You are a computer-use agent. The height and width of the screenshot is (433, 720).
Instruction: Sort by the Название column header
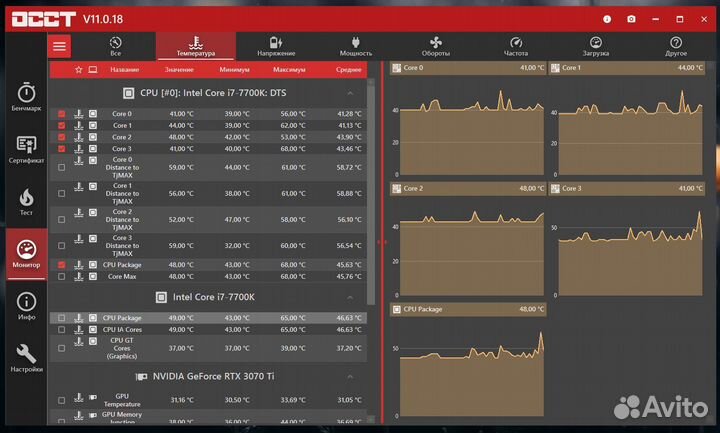click(124, 70)
